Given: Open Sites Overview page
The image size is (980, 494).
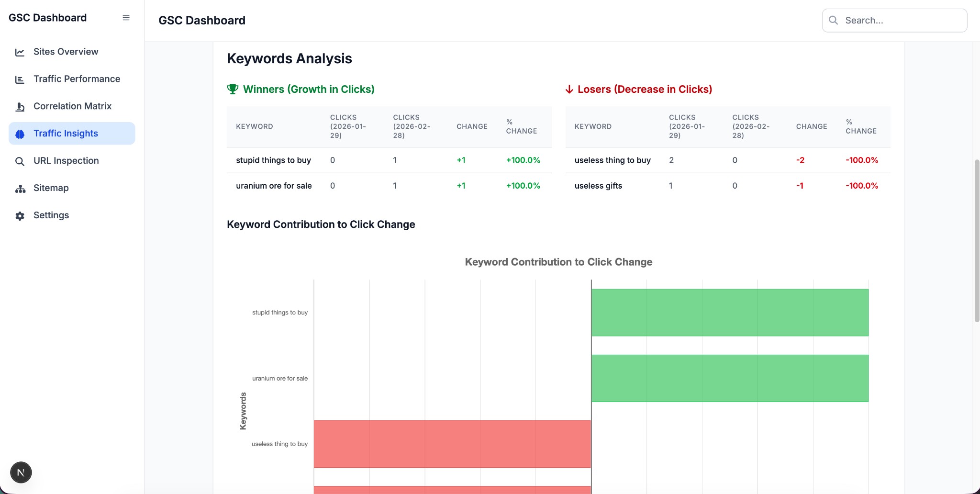Looking at the screenshot, I should click(72, 52).
